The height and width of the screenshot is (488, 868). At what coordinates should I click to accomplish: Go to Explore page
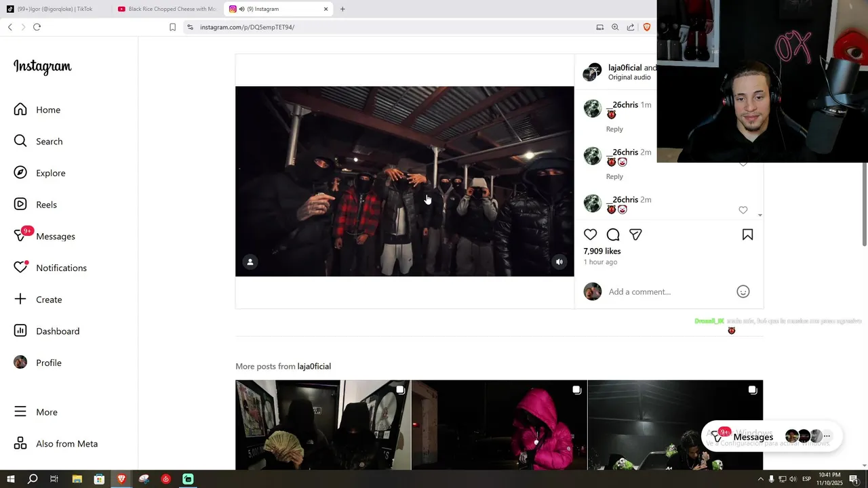40,173
